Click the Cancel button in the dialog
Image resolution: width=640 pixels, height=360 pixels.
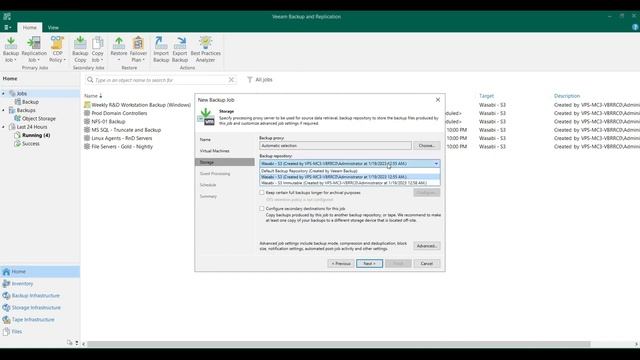pyautogui.click(x=427, y=264)
